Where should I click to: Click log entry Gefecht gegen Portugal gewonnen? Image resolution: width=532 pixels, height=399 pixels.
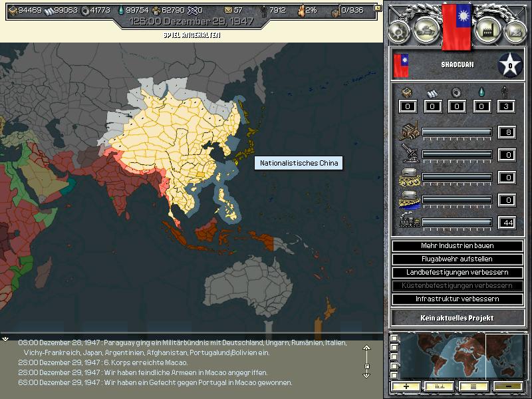click(155, 382)
